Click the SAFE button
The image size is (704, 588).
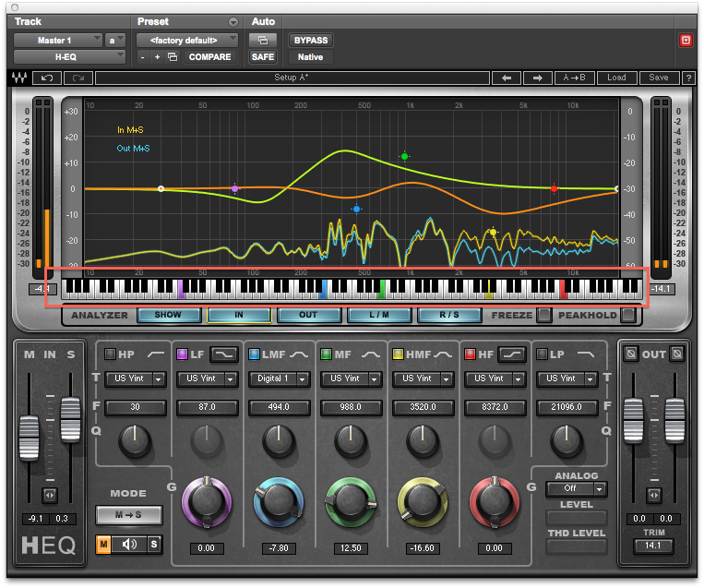tap(263, 57)
